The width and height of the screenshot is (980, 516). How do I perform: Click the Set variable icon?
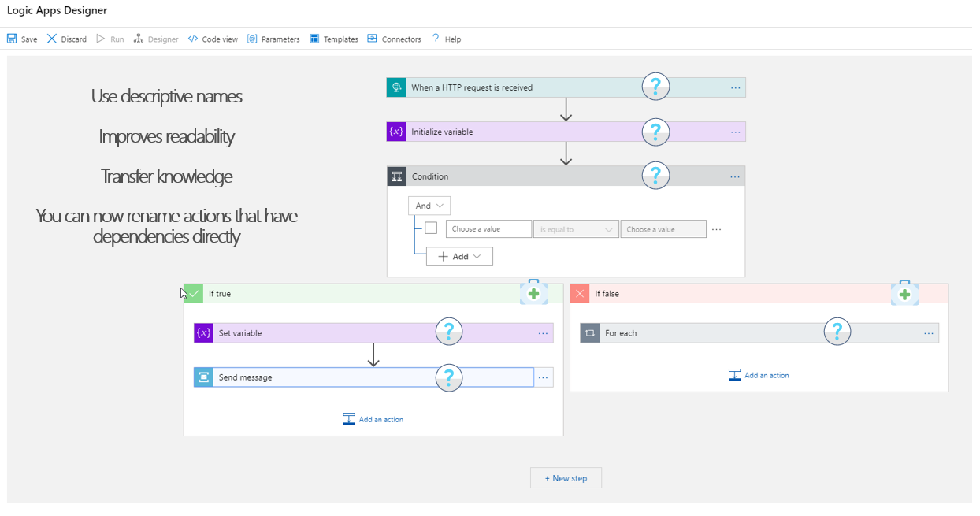[x=204, y=333]
